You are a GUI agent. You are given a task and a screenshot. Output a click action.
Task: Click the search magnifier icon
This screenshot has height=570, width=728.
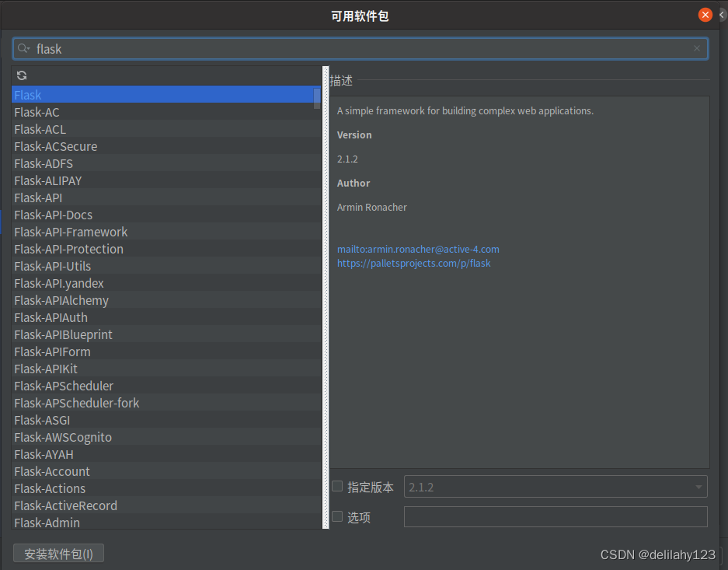click(23, 48)
